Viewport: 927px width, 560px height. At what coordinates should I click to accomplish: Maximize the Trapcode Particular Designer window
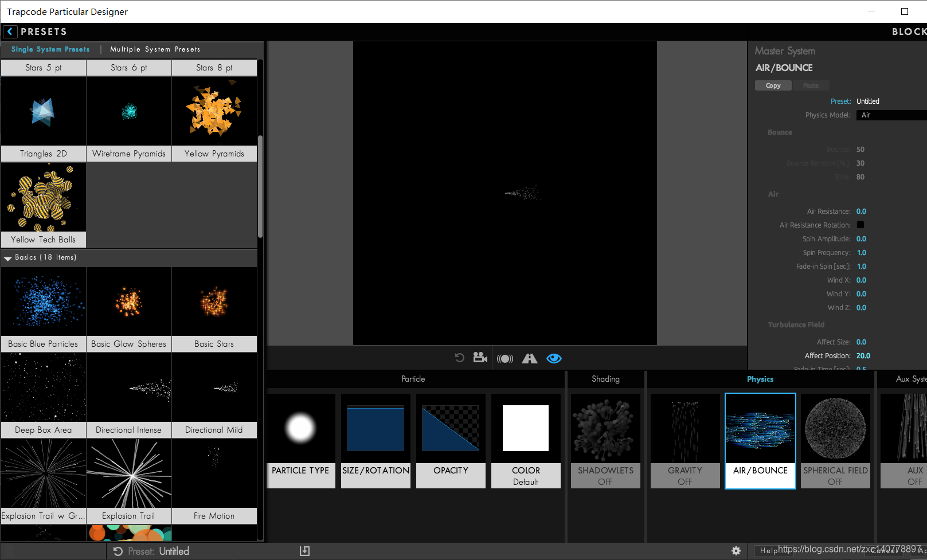905,11
